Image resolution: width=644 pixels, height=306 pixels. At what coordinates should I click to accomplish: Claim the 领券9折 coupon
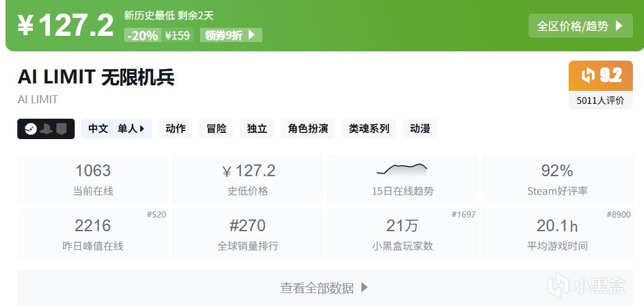tap(230, 35)
